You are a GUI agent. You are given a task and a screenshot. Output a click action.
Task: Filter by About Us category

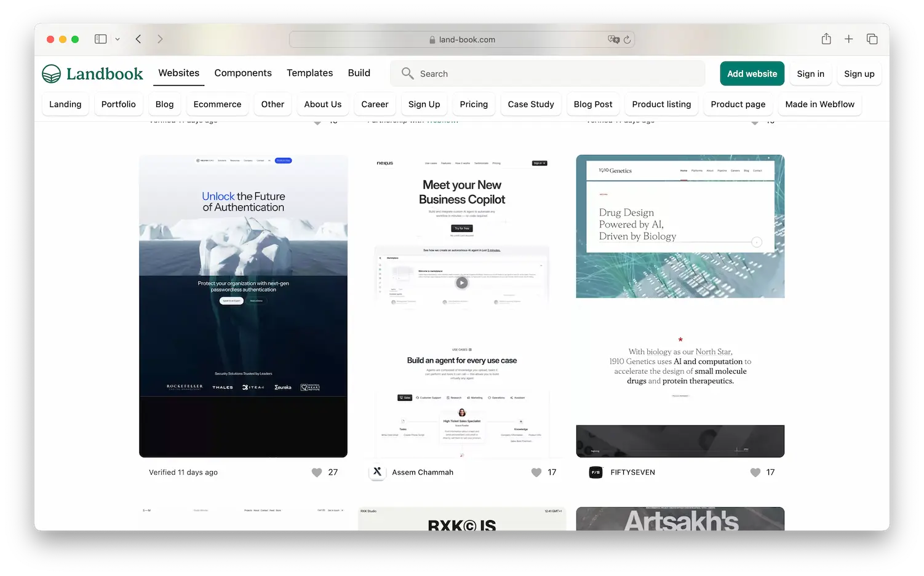322,105
